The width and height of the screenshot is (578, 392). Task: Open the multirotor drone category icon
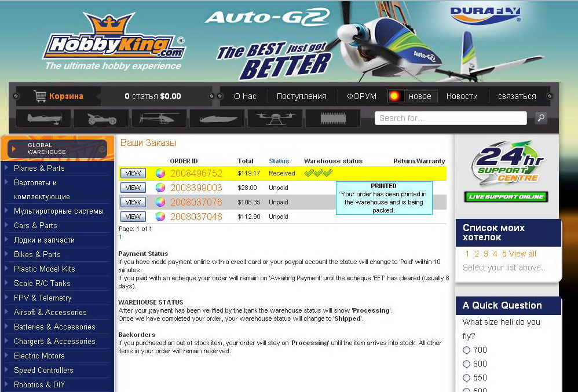275,118
